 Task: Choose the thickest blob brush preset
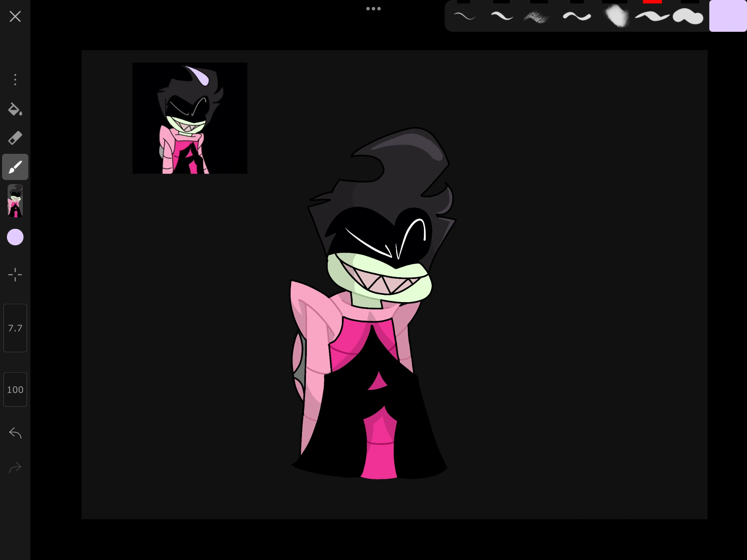tap(688, 16)
